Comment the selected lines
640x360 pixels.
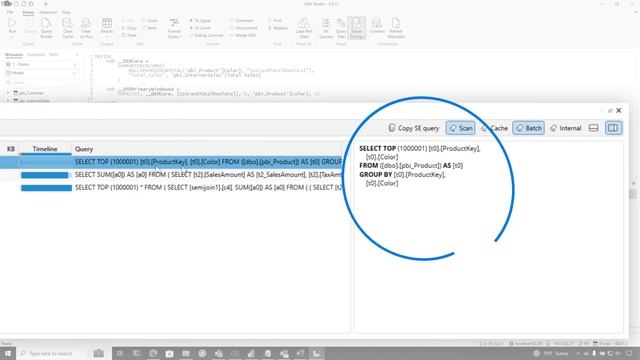pyautogui.click(x=242, y=20)
